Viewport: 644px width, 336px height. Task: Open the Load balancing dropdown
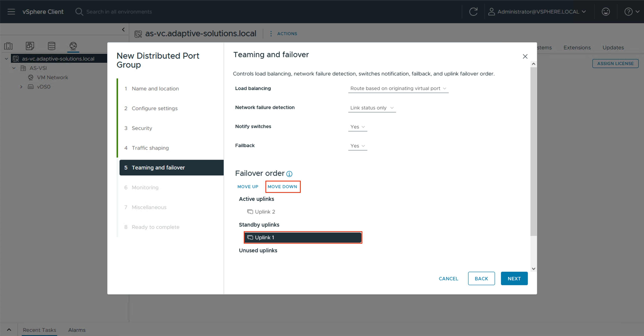[x=398, y=88]
